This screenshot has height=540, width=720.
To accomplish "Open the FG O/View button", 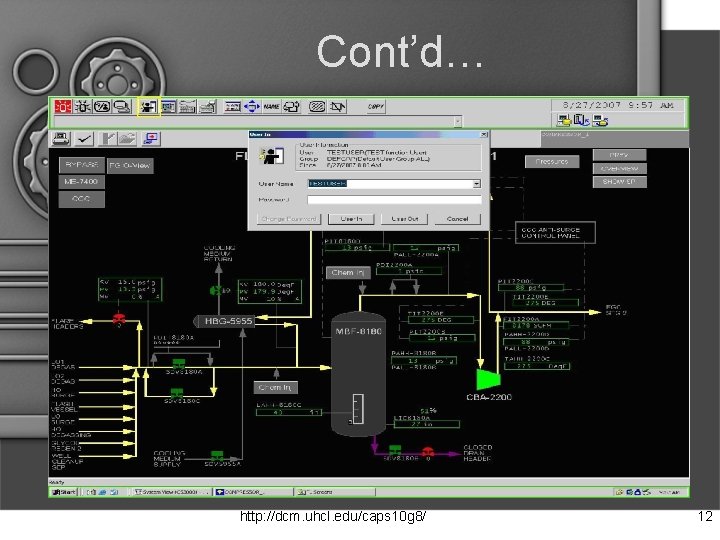I will tap(130, 166).
